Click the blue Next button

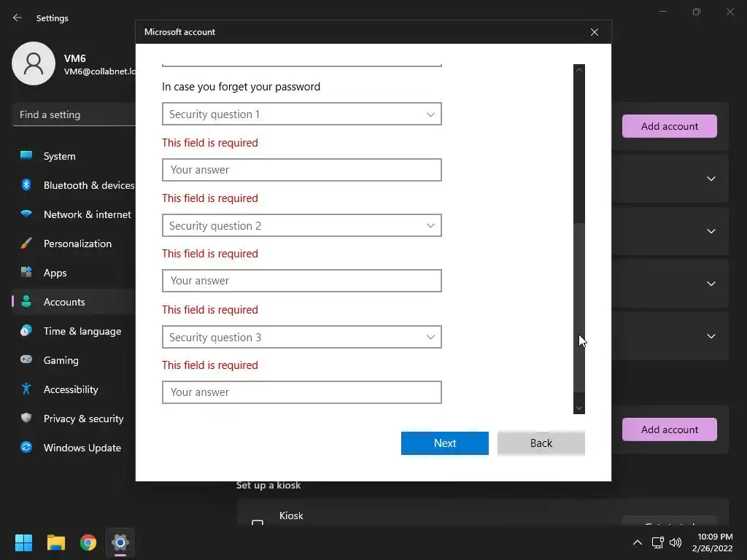(444, 443)
